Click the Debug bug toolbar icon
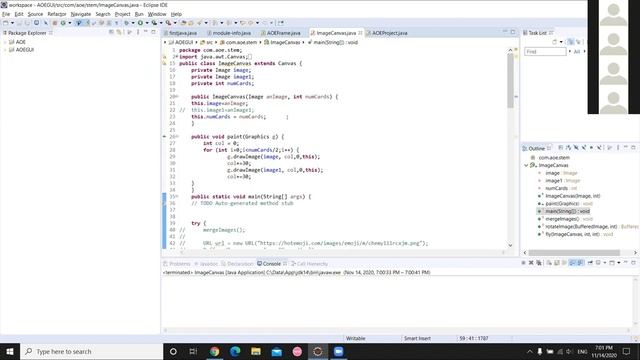The height and width of the screenshot is (360, 640). pyautogui.click(x=126, y=23)
